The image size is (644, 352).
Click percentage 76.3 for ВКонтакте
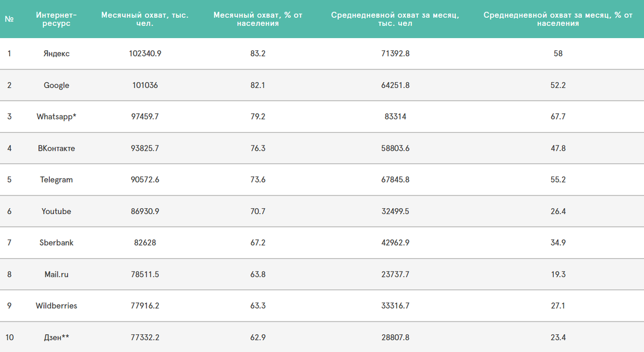[x=258, y=148]
